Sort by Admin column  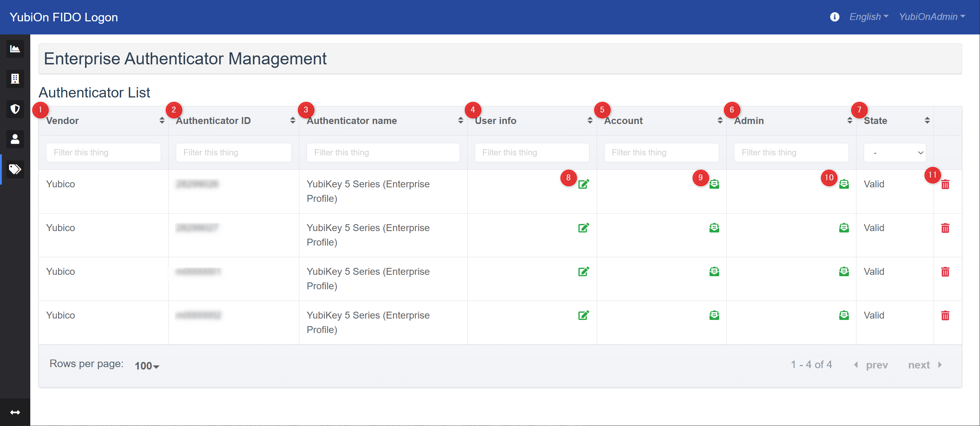click(x=850, y=121)
